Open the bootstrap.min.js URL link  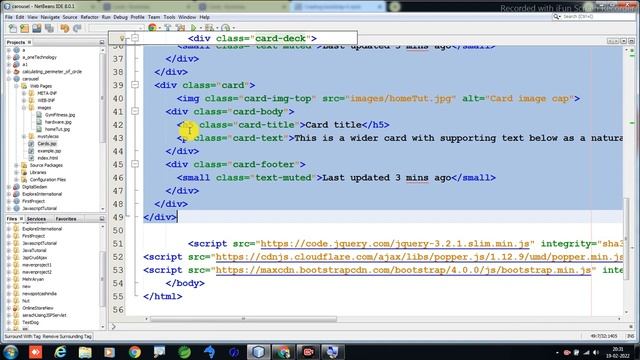[403, 270]
